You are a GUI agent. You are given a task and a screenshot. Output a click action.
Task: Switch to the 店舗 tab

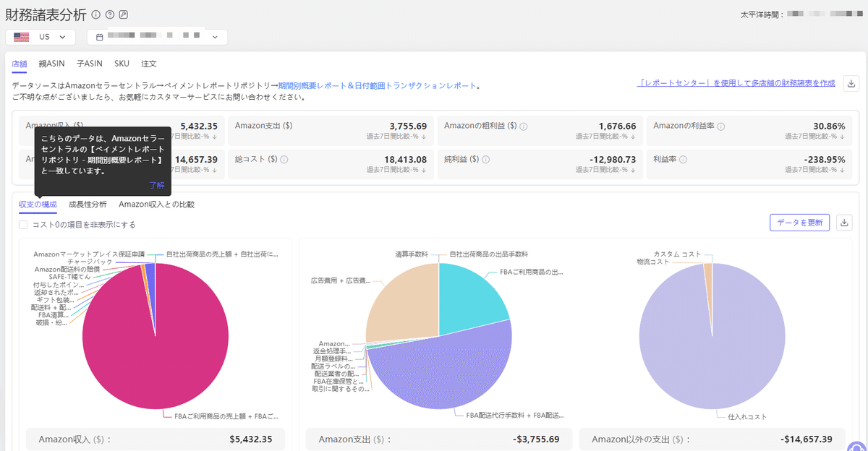point(20,64)
